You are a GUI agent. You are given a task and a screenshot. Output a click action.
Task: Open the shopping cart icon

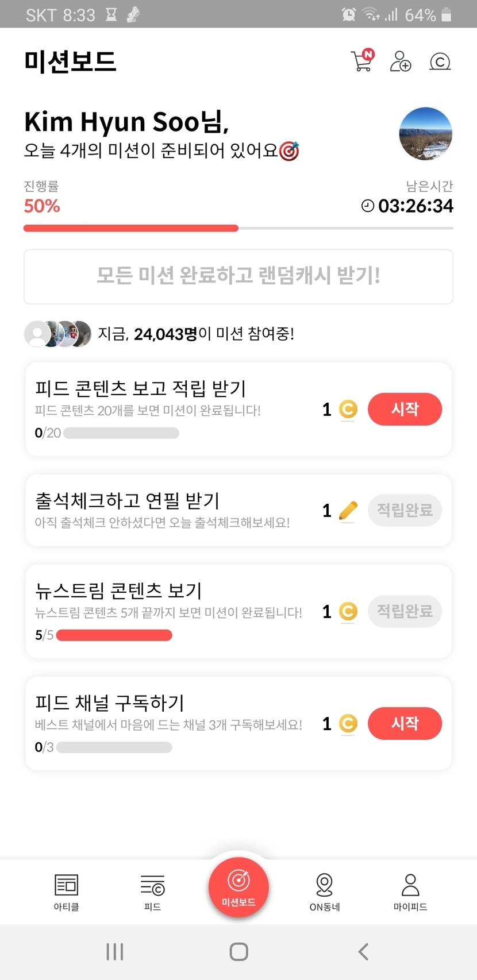(362, 61)
